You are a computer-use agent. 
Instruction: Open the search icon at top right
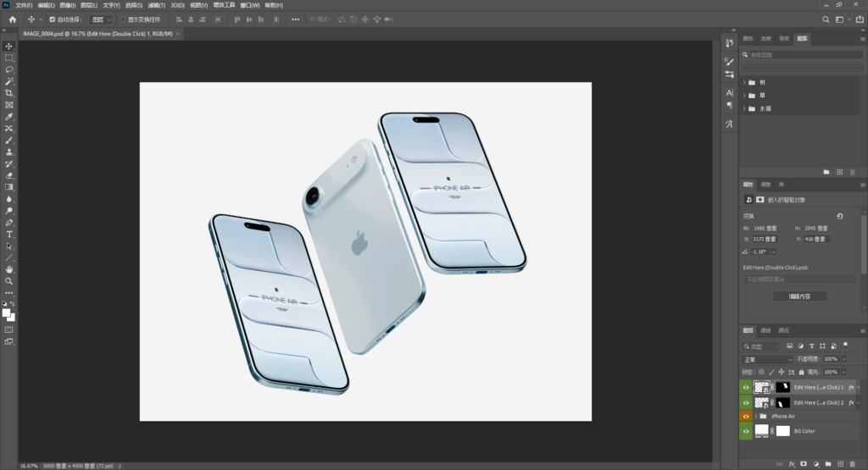tap(826, 19)
